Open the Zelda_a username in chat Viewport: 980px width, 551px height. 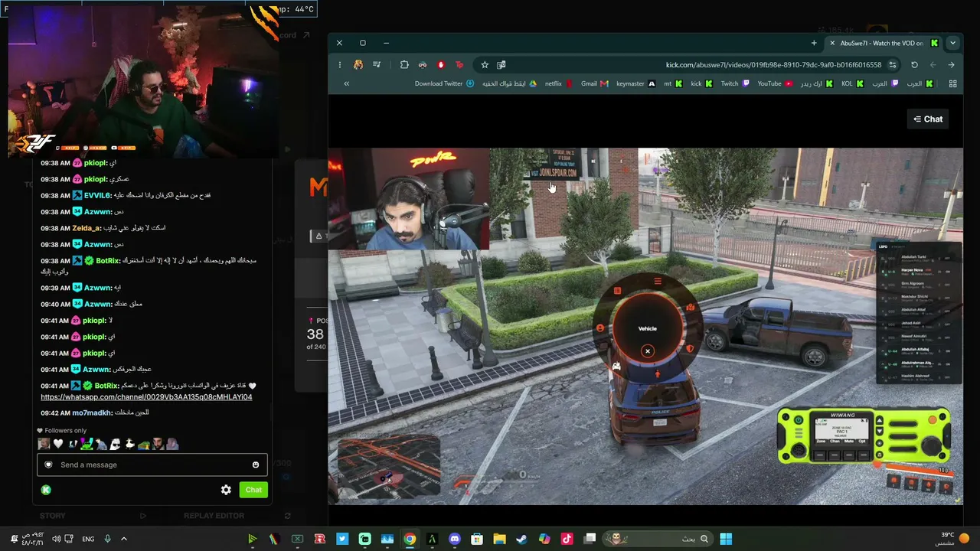tap(87, 228)
